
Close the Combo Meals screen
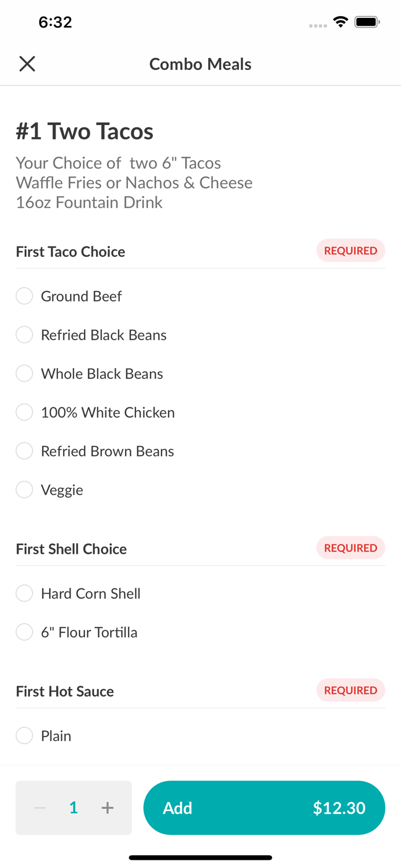click(27, 64)
